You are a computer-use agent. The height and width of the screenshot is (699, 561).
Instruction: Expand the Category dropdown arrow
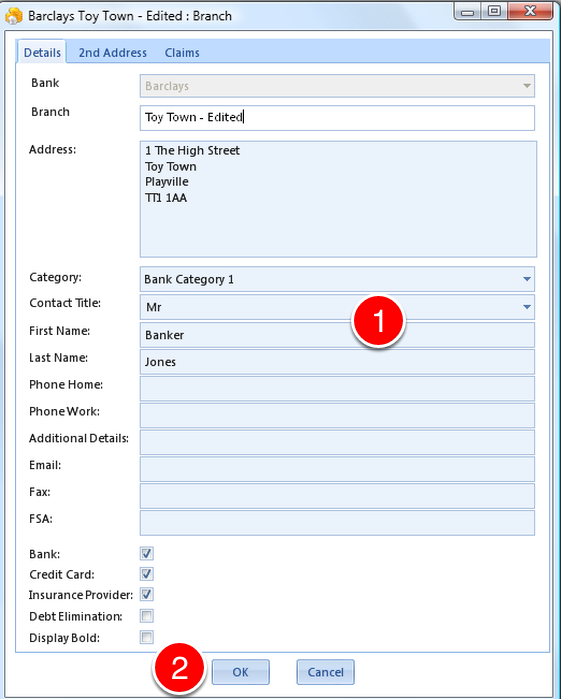pos(527,279)
